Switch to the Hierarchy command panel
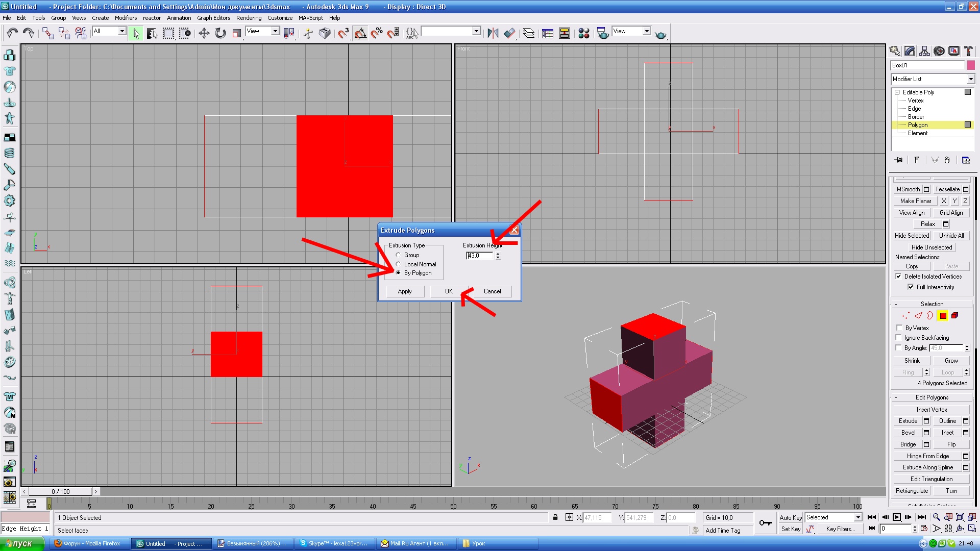This screenshot has height=551, width=980. [x=924, y=51]
